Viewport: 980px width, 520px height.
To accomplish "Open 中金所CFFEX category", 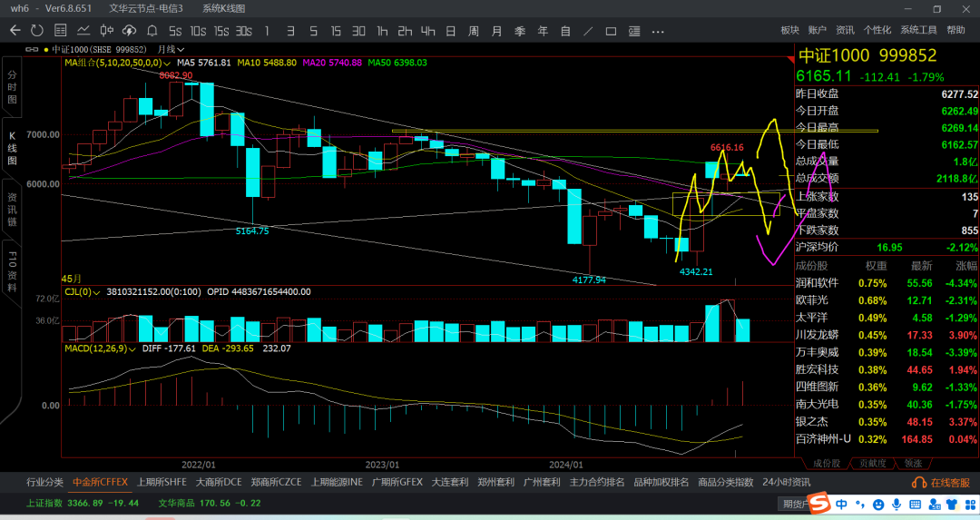I will pyautogui.click(x=100, y=482).
